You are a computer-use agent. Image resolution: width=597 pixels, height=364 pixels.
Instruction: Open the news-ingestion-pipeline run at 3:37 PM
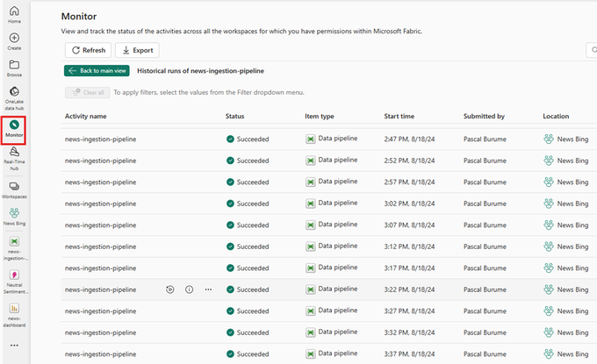point(100,354)
